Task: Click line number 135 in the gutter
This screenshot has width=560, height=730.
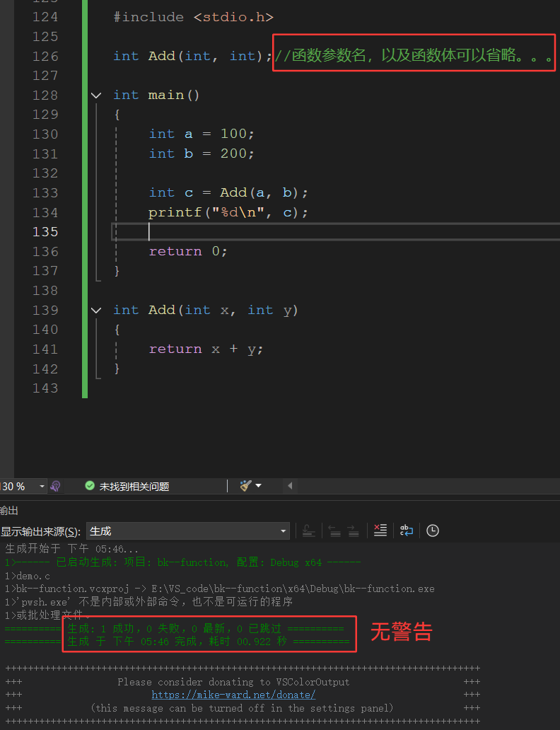Action: [x=45, y=232]
